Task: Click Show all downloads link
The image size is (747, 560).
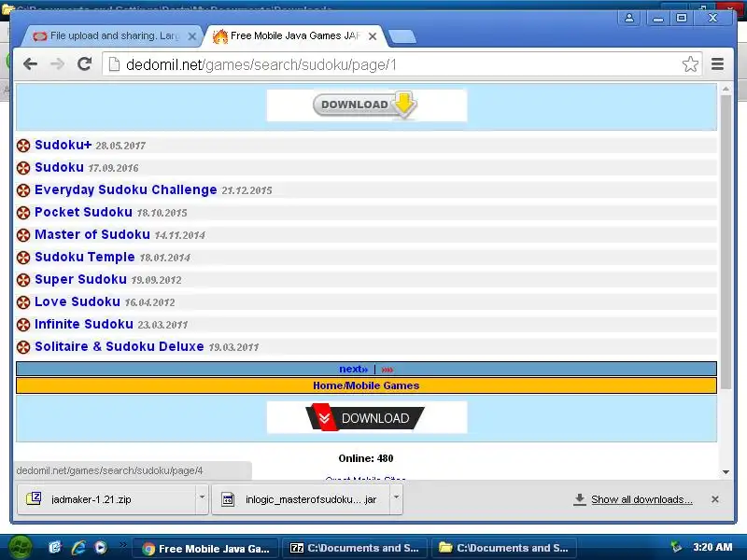Action: 641,499
